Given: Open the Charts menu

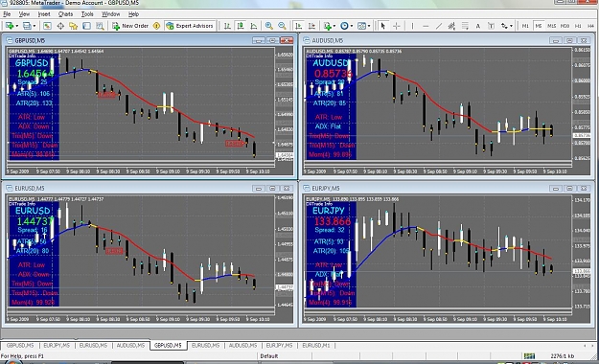Looking at the screenshot, I should pos(65,14).
